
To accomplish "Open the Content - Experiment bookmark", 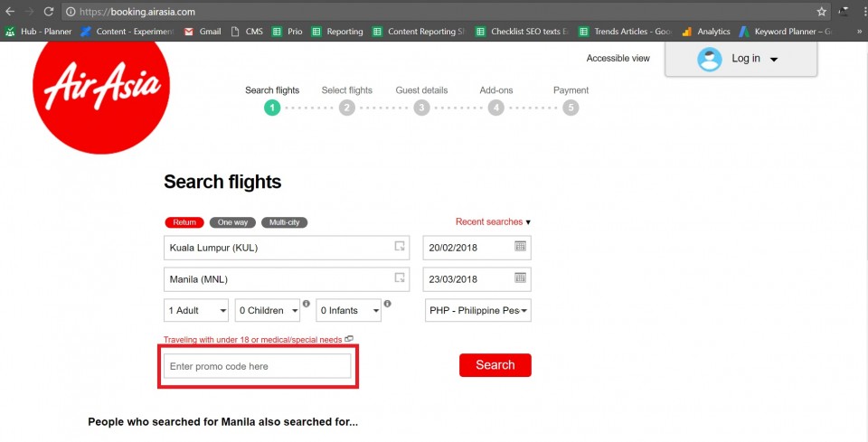I will [x=127, y=32].
